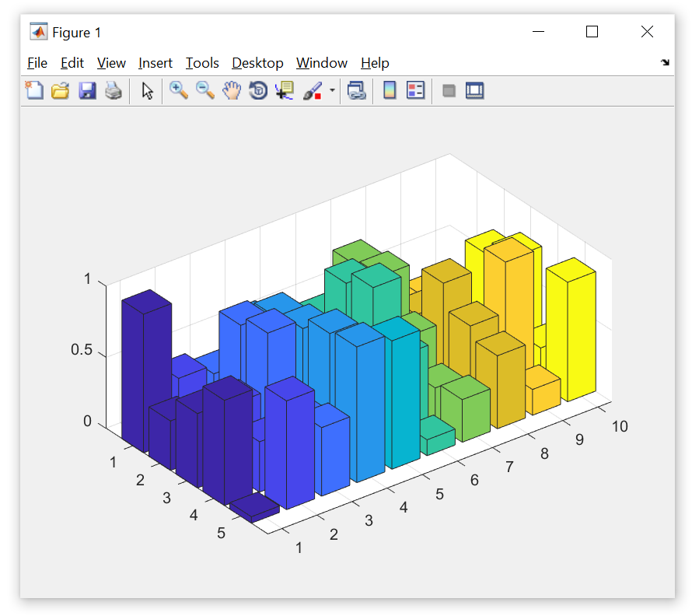Screen dimensions: 692x616
Task: Select the Edit Plot arrow tool
Action: tap(148, 90)
